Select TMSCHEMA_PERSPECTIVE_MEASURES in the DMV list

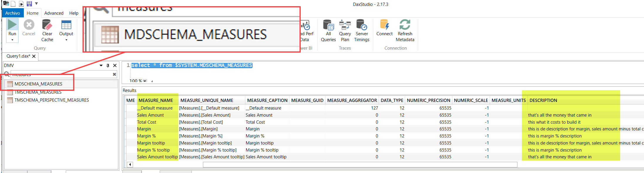pyautogui.click(x=51, y=100)
